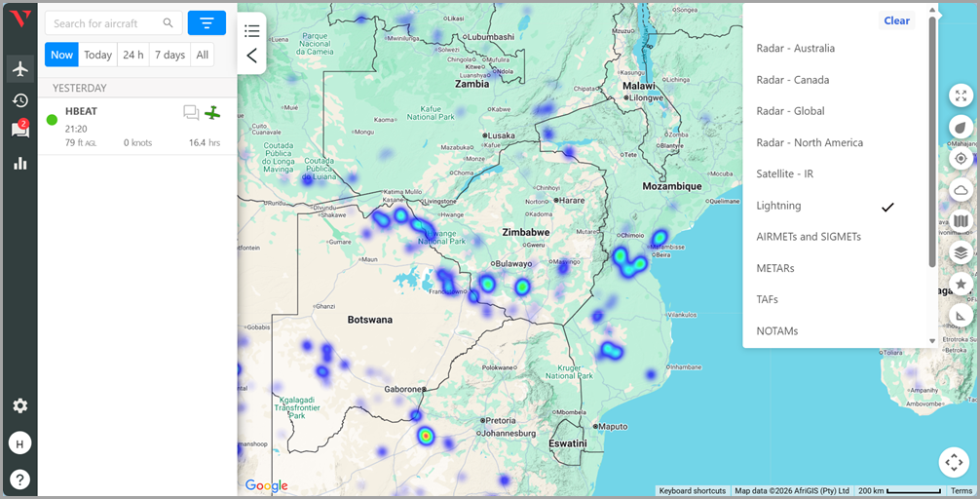The height and width of the screenshot is (499, 980).
Task: Open the history icon in left sidebar
Action: click(x=19, y=99)
